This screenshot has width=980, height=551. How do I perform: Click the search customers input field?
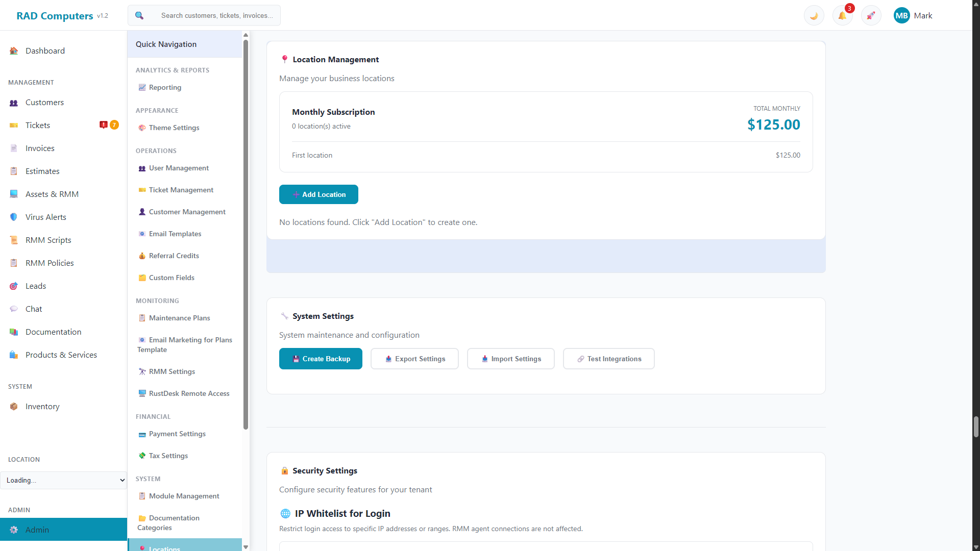coord(216,15)
